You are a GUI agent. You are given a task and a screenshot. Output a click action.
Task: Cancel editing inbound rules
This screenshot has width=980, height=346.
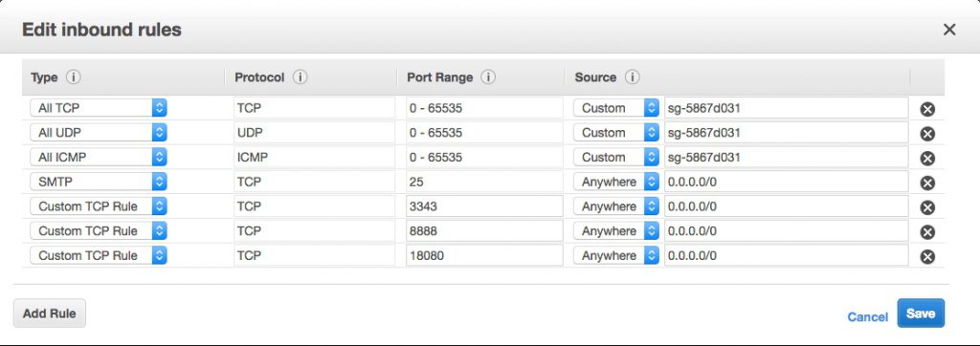(x=867, y=317)
